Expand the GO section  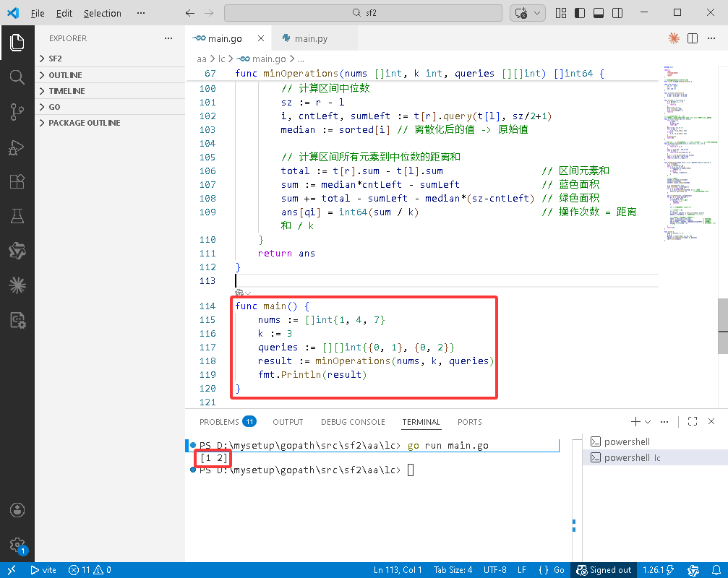(110, 107)
